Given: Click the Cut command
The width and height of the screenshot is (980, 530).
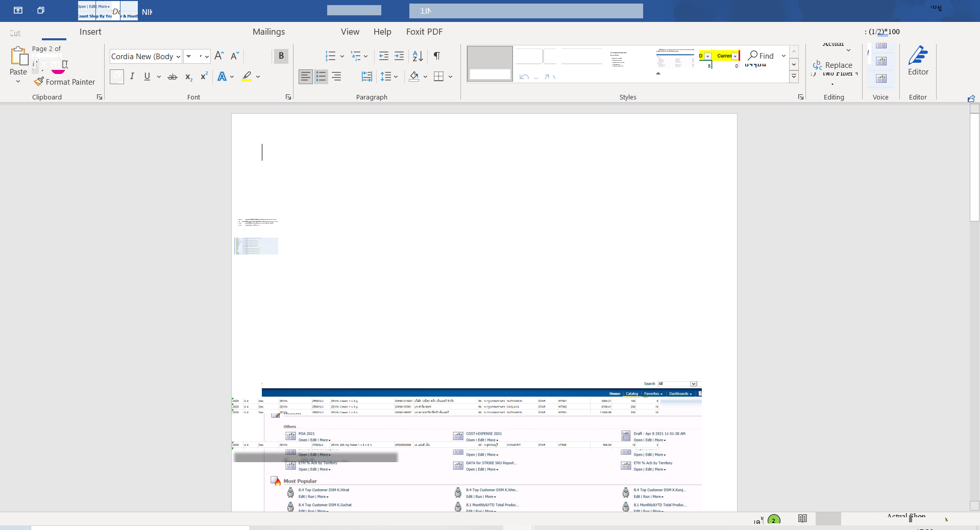Looking at the screenshot, I should pos(15,33).
